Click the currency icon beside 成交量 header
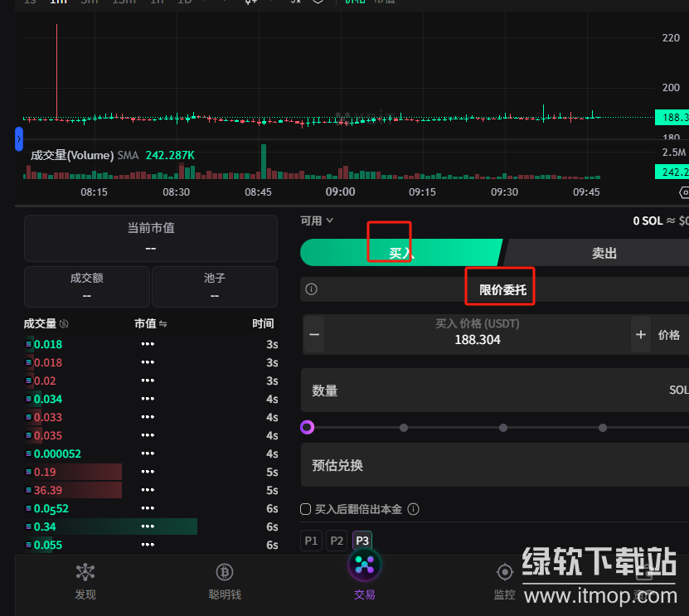This screenshot has width=689, height=616. pos(65,323)
